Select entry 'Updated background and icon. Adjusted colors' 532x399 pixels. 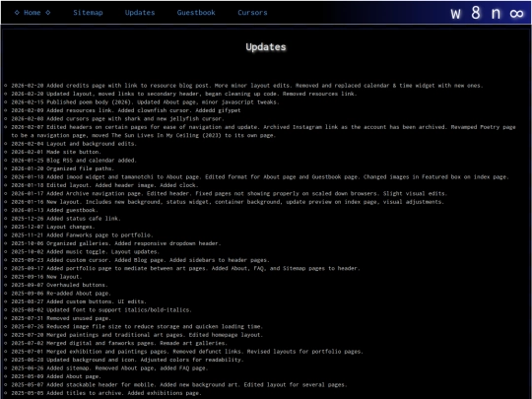click(127, 360)
